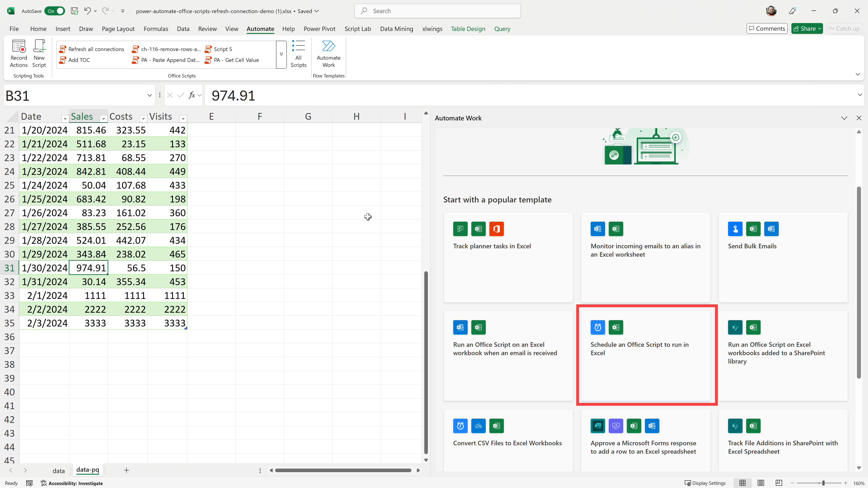Open the Formulas ribbon tab

(x=156, y=29)
